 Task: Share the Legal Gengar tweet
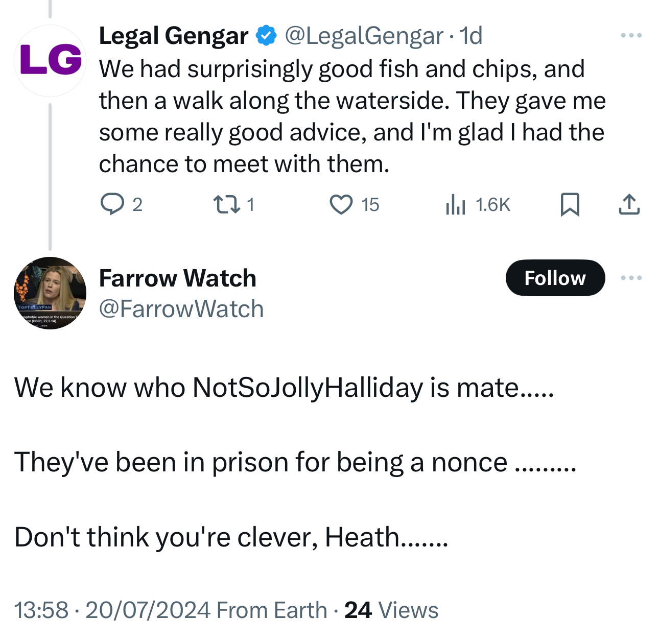pos(629,204)
